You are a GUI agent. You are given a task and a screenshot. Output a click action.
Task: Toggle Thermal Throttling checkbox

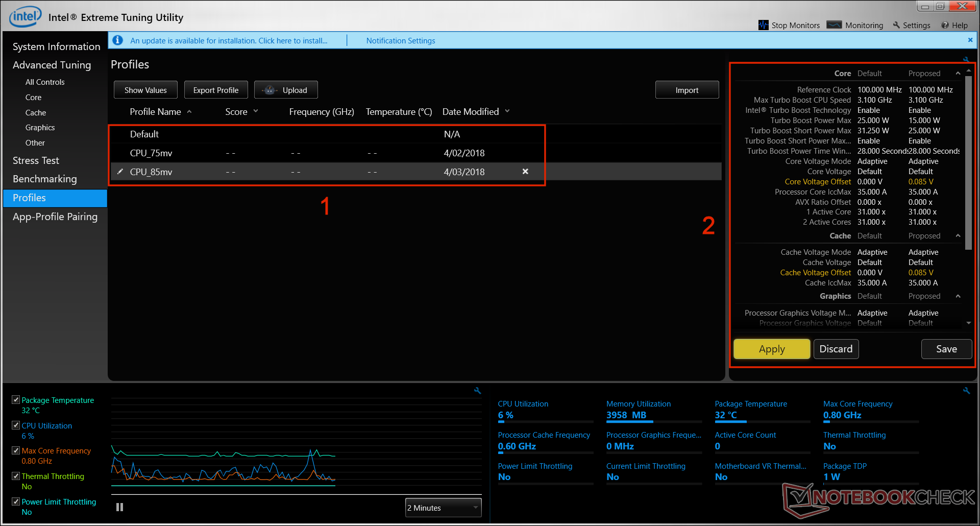click(16, 476)
